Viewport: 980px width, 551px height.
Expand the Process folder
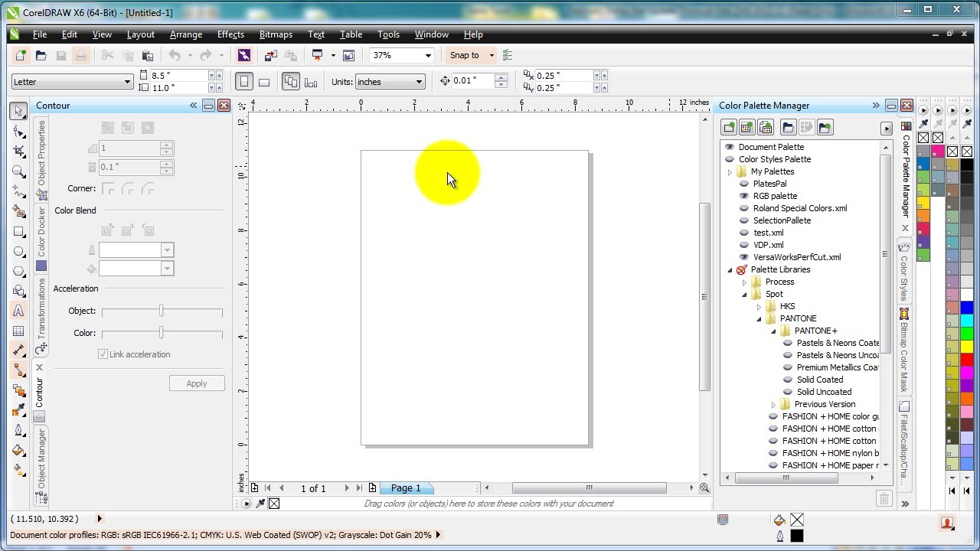coord(744,282)
